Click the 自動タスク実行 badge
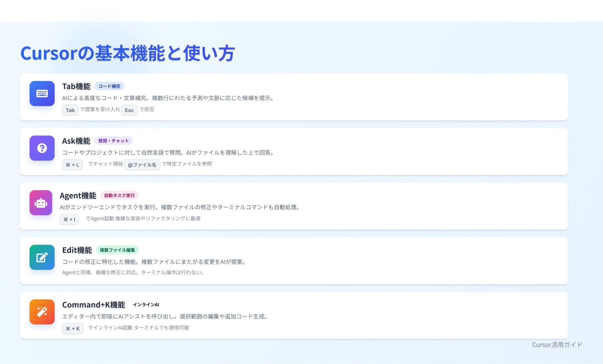This screenshot has width=603, height=364. [119, 195]
